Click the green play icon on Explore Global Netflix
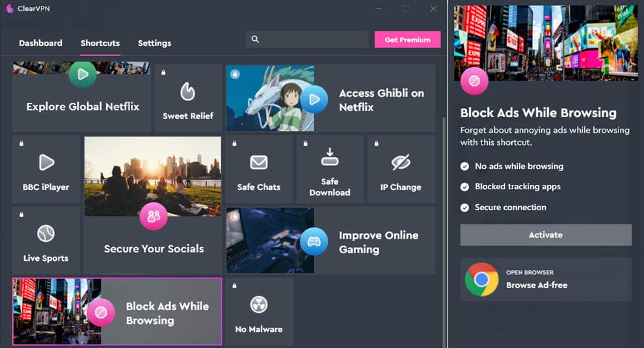The width and height of the screenshot is (644, 348). click(83, 74)
